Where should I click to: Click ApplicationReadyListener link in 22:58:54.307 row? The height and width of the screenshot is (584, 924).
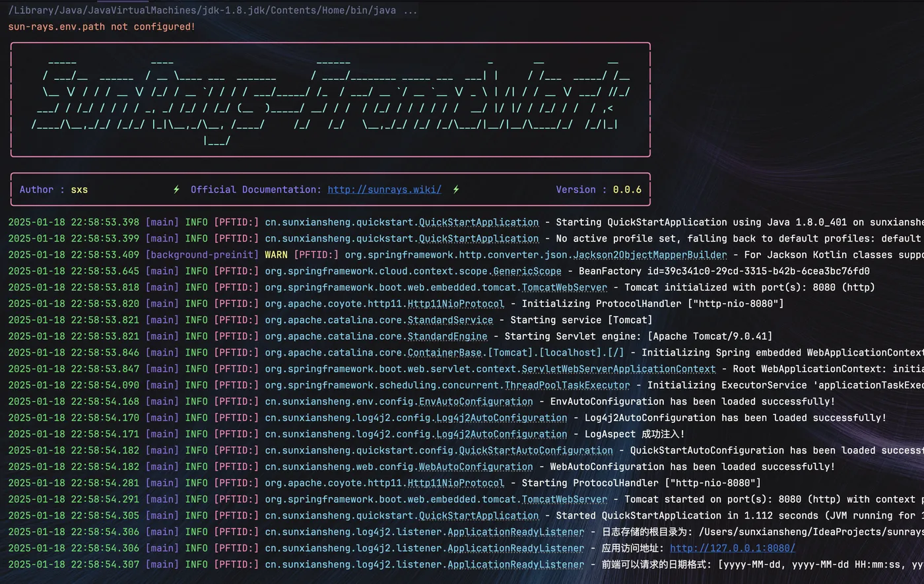515,564
